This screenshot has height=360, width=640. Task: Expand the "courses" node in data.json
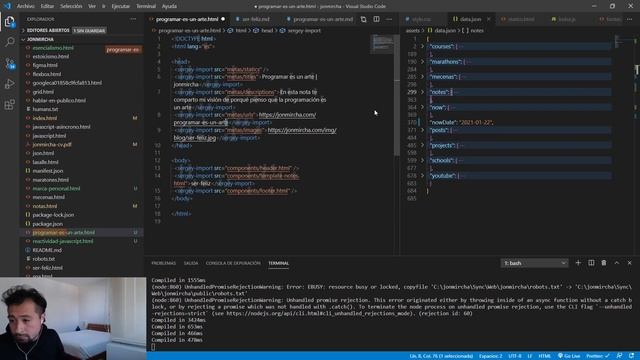[x=422, y=47]
